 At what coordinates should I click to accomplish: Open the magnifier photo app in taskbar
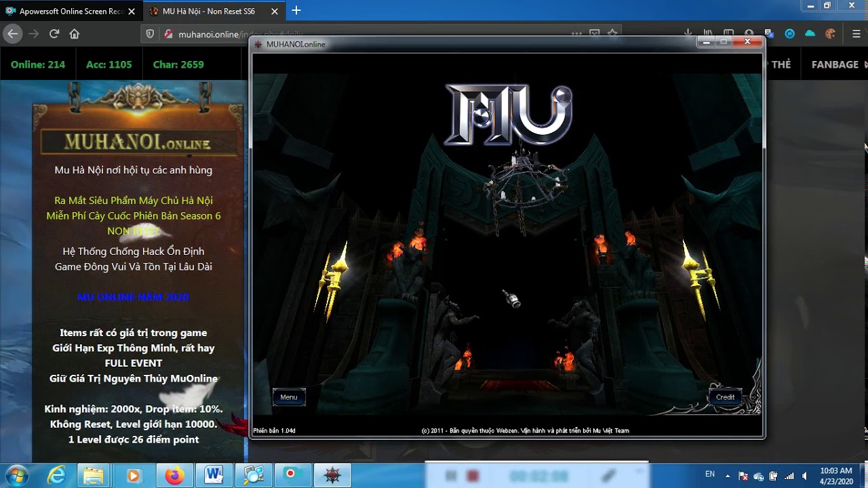[254, 476]
